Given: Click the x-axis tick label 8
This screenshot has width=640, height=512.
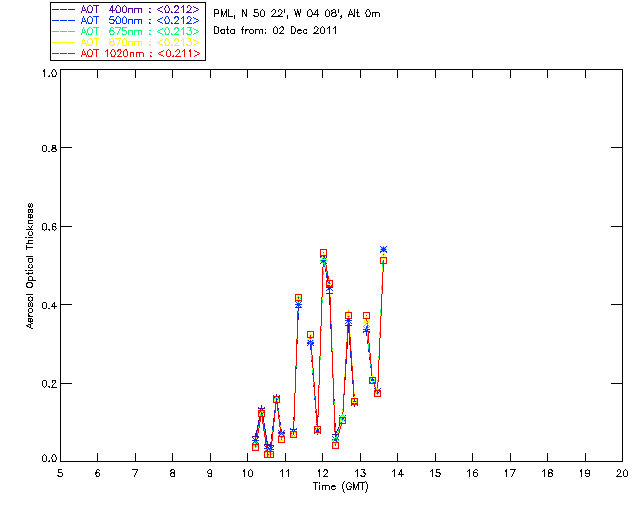Looking at the screenshot, I should coord(172,472).
